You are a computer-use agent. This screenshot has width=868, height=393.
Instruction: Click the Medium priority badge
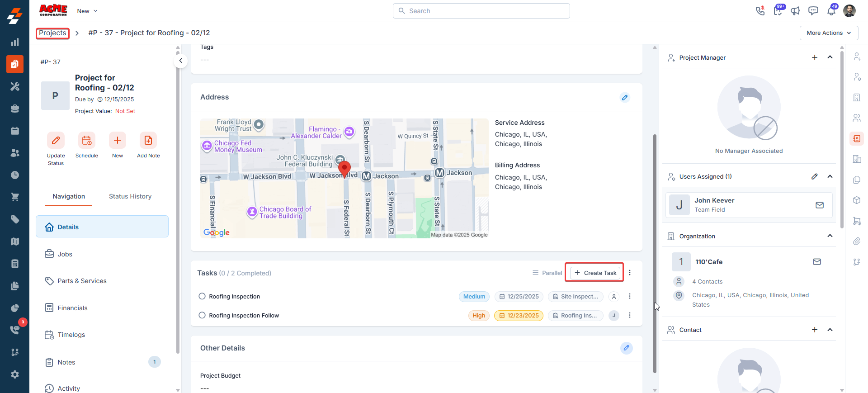474,297
